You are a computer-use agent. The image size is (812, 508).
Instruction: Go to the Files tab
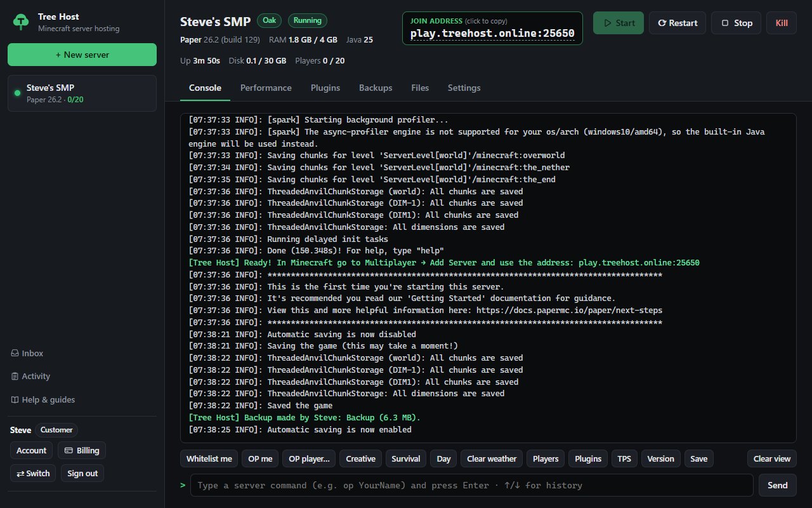point(420,88)
